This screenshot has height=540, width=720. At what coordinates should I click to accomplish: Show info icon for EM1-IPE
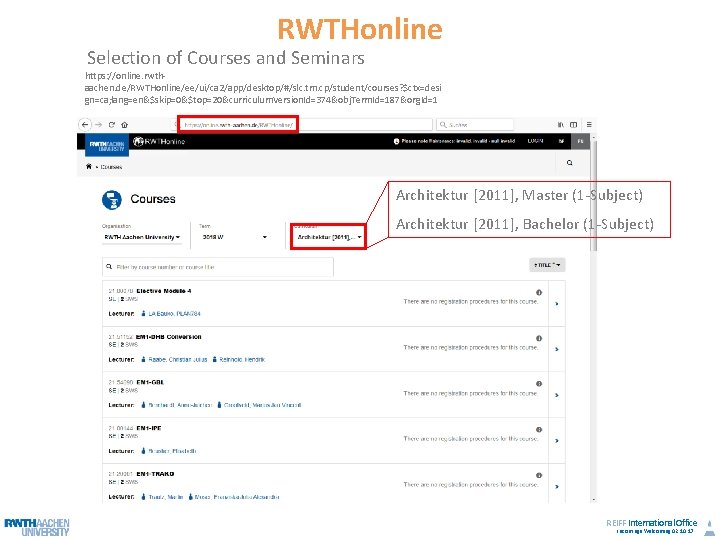(539, 429)
